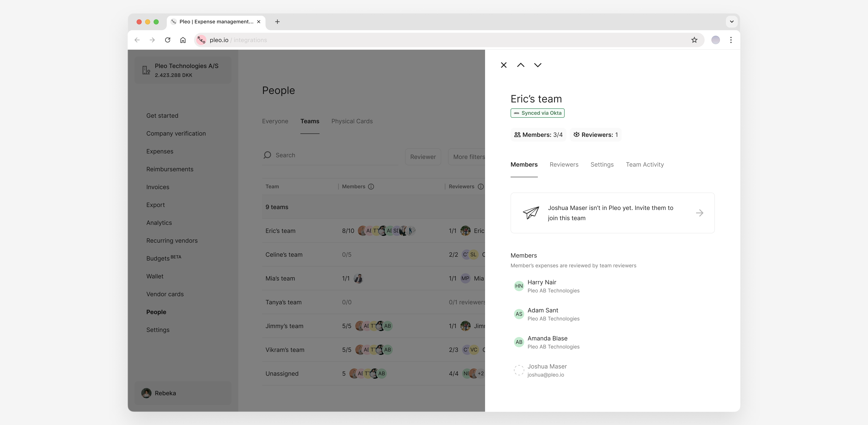Open the Team Activity tab
Image resolution: width=868 pixels, height=425 pixels.
(x=645, y=164)
